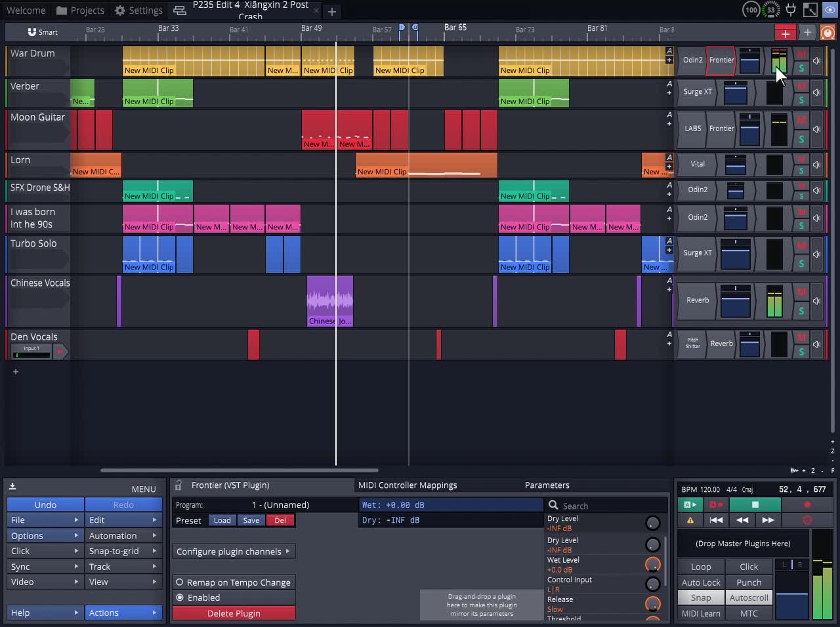
Task: Click the eye view icon at top right
Action: pos(830,10)
